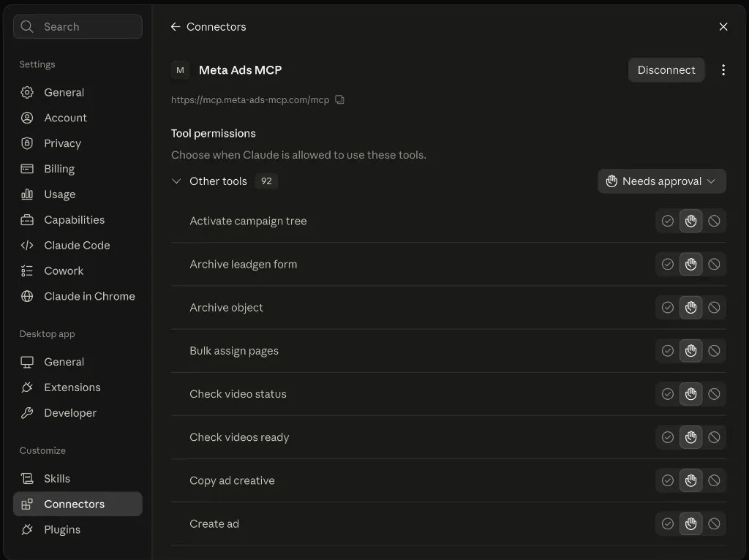Set Check videos ready to needs approval
Viewport: 749px width, 560px height.
coord(690,437)
